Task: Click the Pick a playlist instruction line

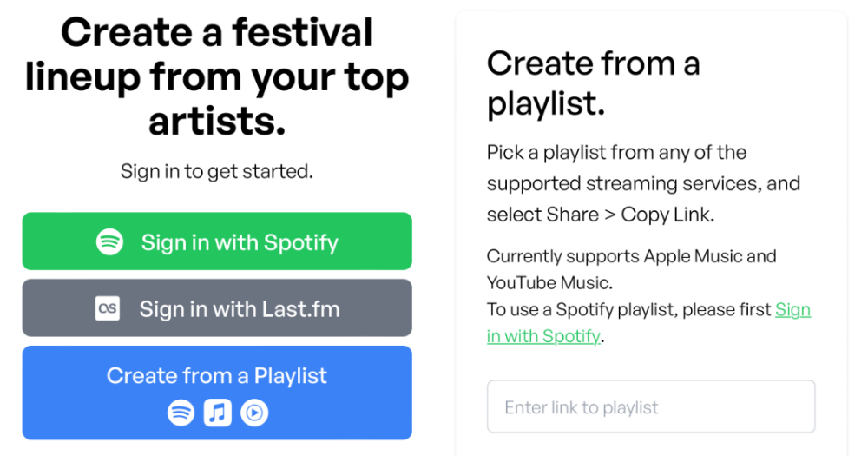Action: (x=616, y=153)
